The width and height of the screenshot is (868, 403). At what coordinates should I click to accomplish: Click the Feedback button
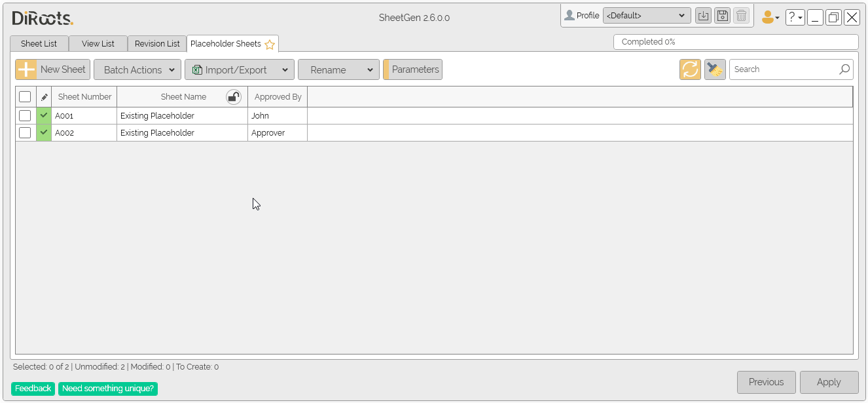click(x=33, y=388)
